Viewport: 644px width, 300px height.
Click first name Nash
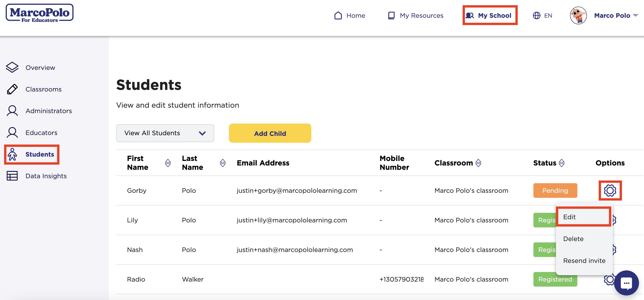pyautogui.click(x=135, y=249)
